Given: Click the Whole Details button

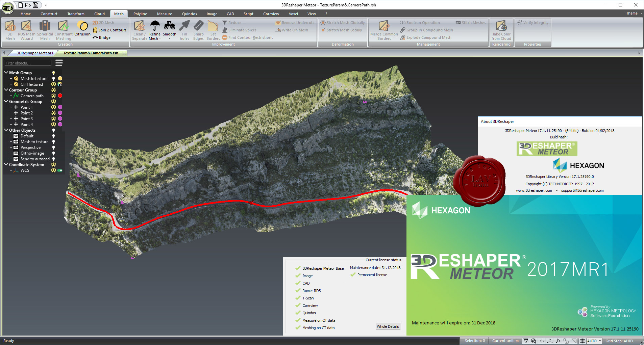Looking at the screenshot, I should (x=388, y=326).
